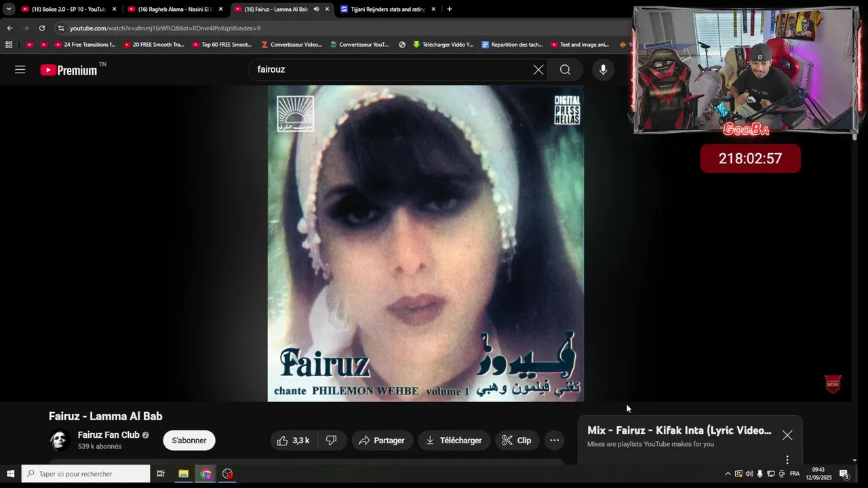Close the Ragheb Alama tab
Image resolution: width=868 pixels, height=488 pixels.
point(220,9)
